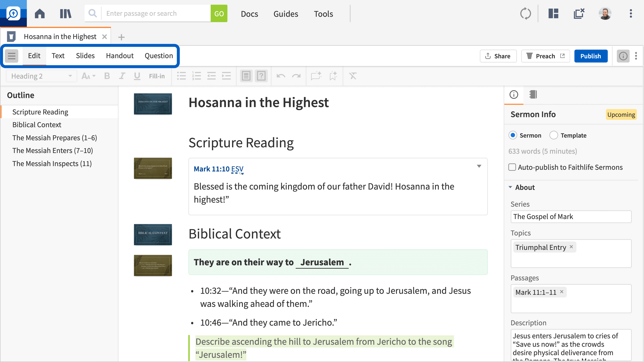Screen dimensions: 644x362
Task: Click the Publish button
Action: 591,56
